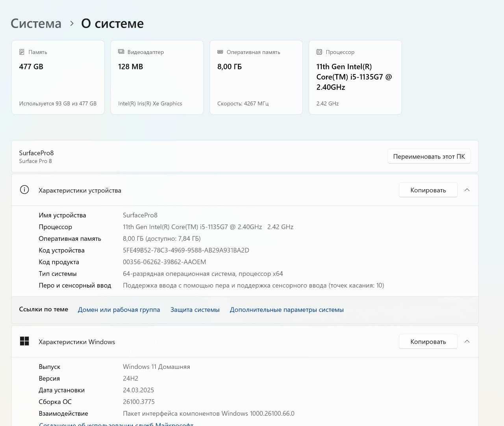Copy Windows specifications with Копировать button
Image resolution: width=504 pixels, height=426 pixels.
point(428,342)
